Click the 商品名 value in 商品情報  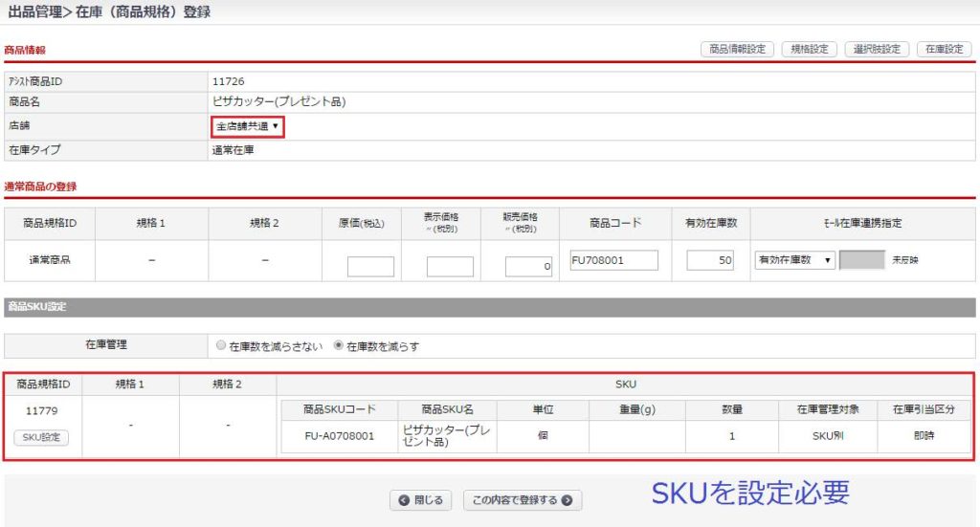point(278,101)
